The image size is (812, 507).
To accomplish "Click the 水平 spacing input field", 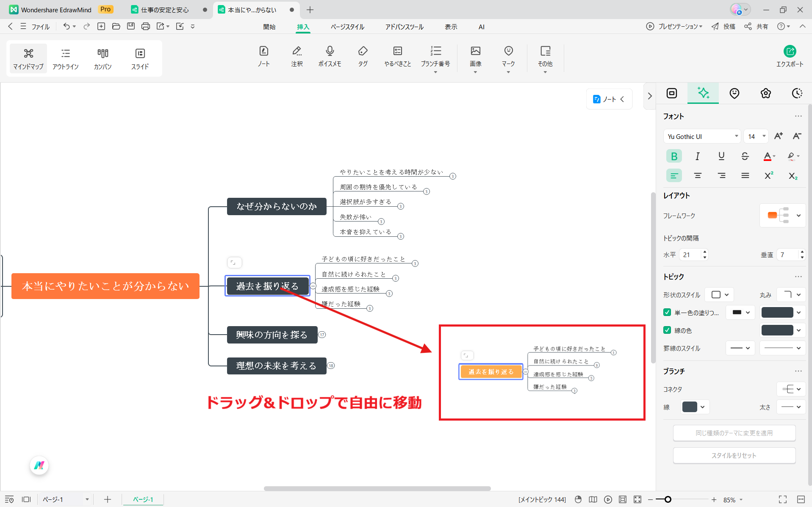I will point(690,255).
